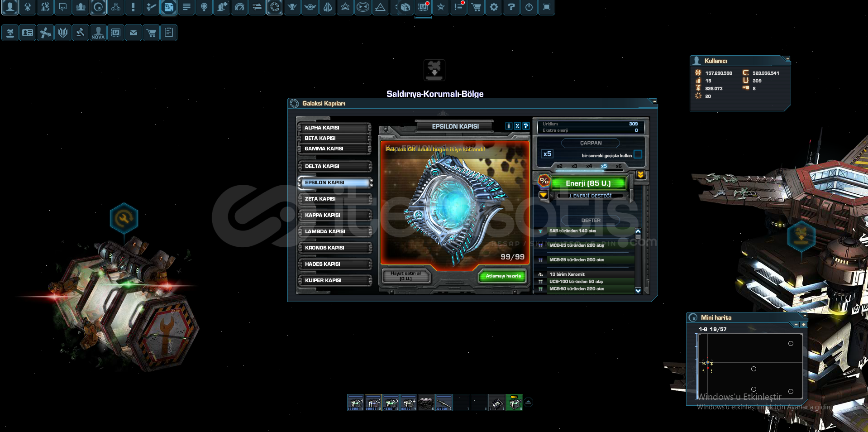Select KRONOS KAPISI gate
This screenshot has height=432, width=868.
[335, 248]
